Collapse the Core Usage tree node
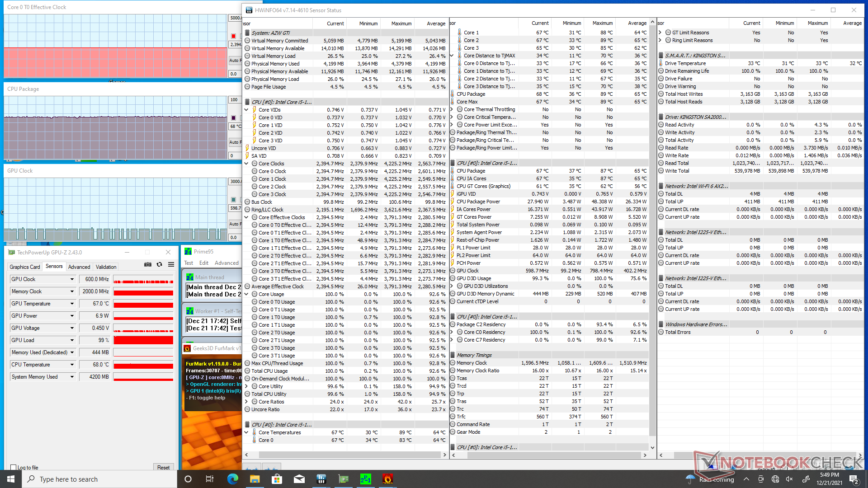868x488 pixels. coord(246,294)
